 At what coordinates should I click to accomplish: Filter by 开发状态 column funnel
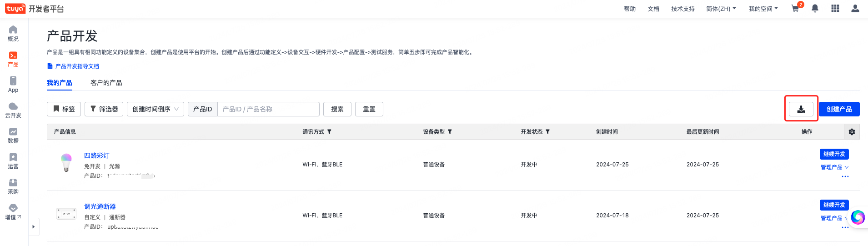[x=547, y=132]
